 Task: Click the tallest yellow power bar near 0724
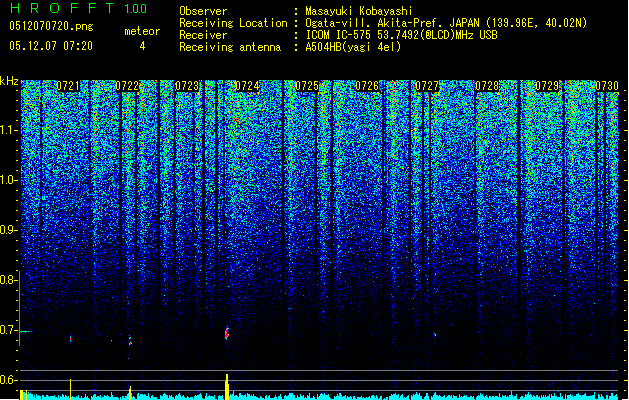227,387
